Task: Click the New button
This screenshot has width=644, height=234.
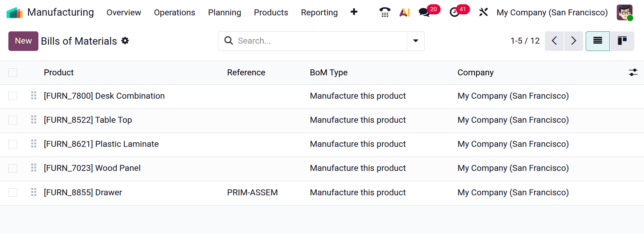Action: (x=23, y=41)
